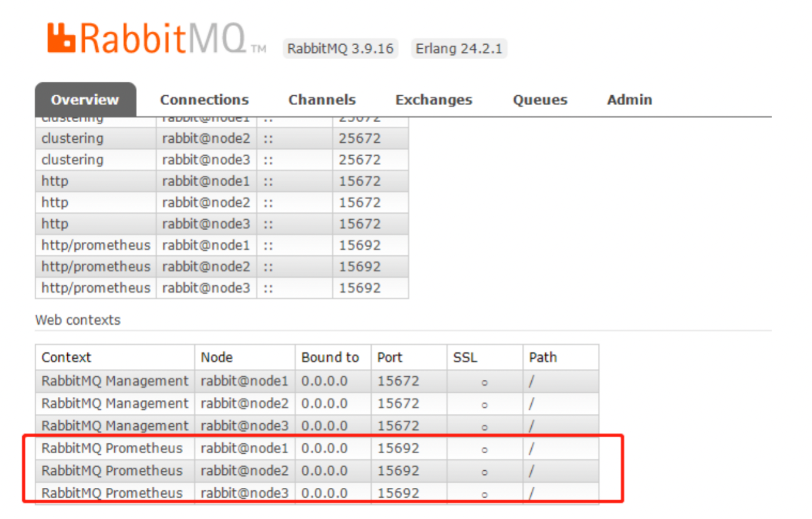Click http/prometheus cell for rabbit@node1

coord(96,245)
